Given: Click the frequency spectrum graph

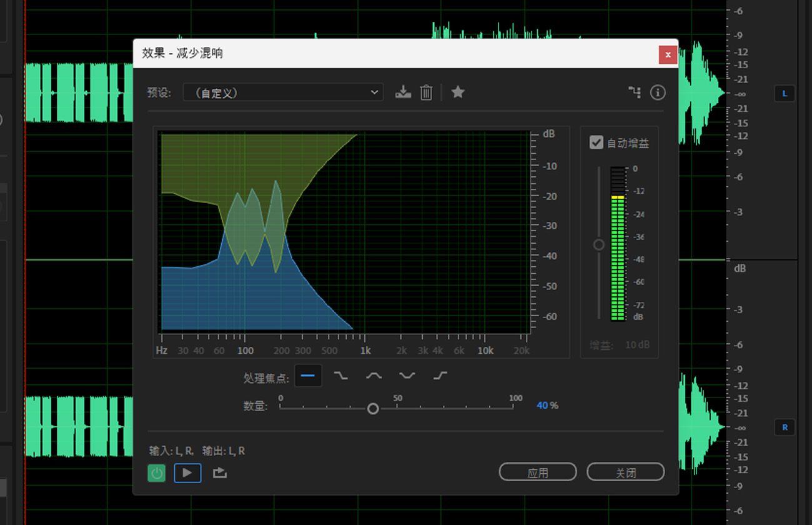Looking at the screenshot, I should 344,232.
